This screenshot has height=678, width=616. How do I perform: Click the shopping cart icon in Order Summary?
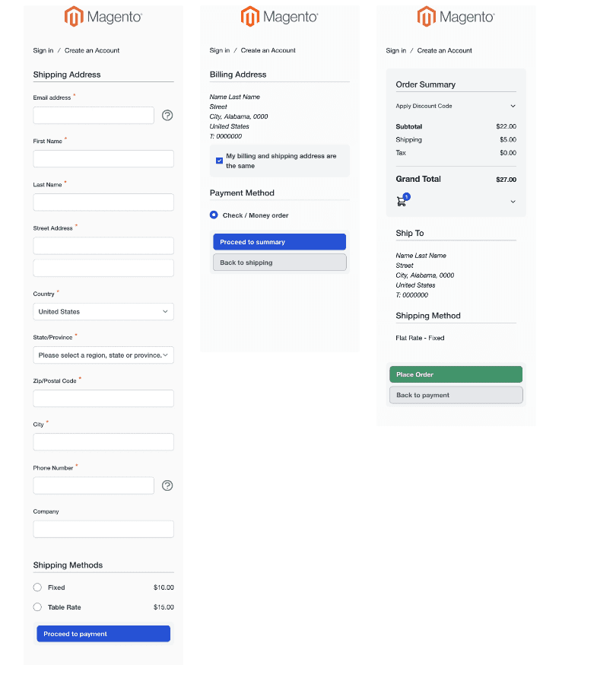tap(402, 202)
